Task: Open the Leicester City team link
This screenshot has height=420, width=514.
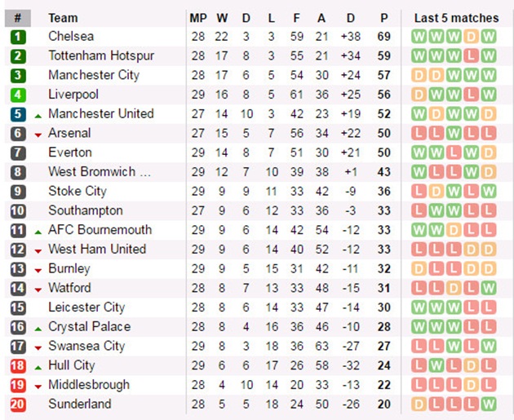Action: click(86, 307)
